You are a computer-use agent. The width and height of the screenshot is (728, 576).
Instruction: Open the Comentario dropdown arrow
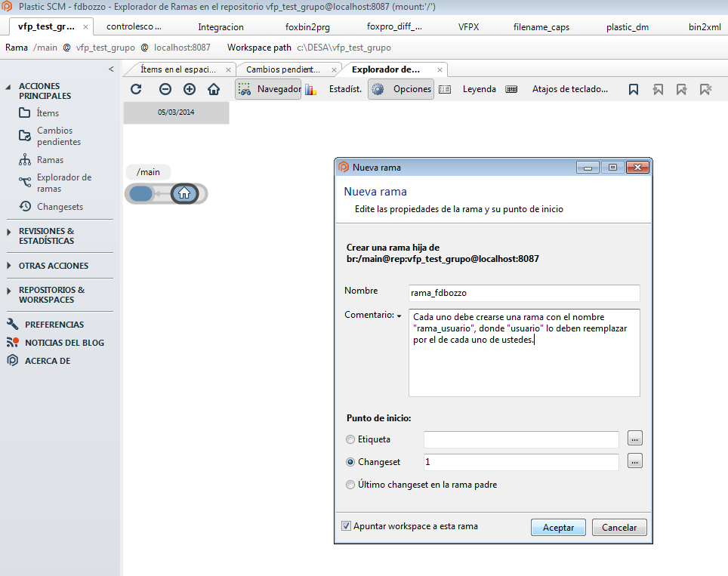(x=399, y=316)
